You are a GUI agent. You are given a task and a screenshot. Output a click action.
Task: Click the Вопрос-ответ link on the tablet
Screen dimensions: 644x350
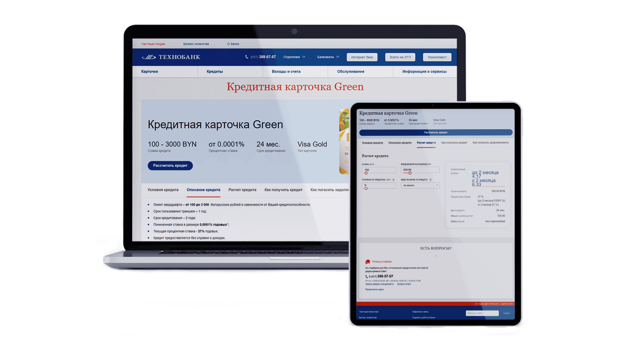coord(404,284)
